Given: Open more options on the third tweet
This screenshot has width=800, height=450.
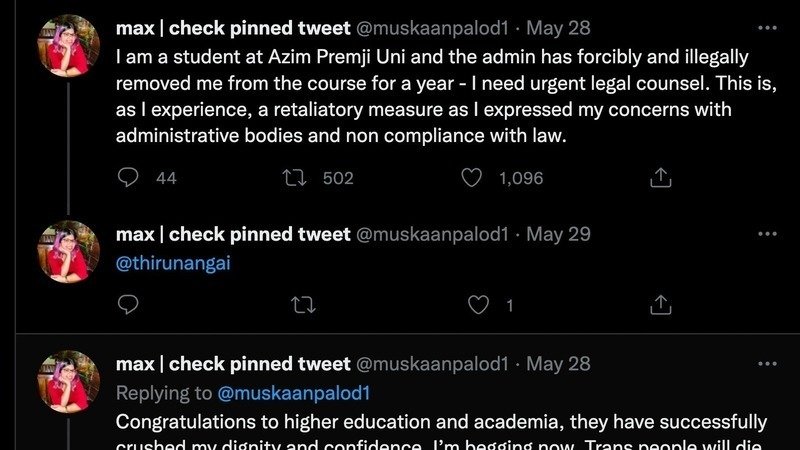Looking at the screenshot, I should (767, 363).
